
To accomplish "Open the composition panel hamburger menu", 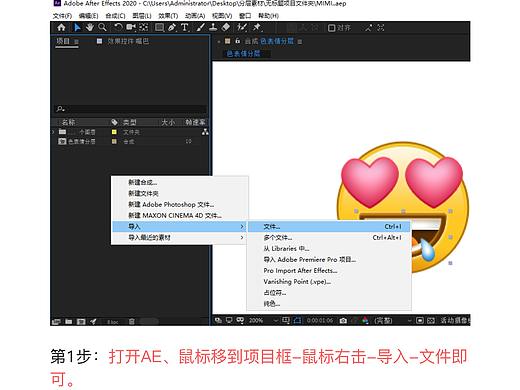I will pyautogui.click(x=300, y=42).
